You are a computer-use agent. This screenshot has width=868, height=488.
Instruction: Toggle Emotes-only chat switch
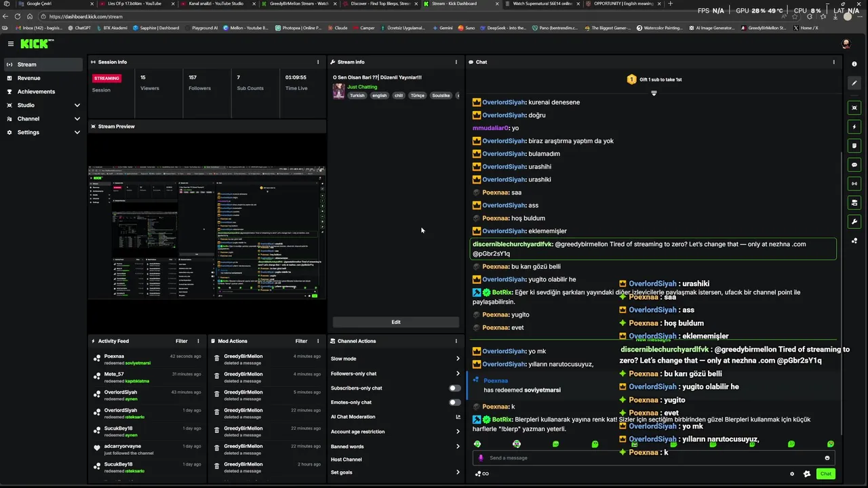pyautogui.click(x=455, y=403)
